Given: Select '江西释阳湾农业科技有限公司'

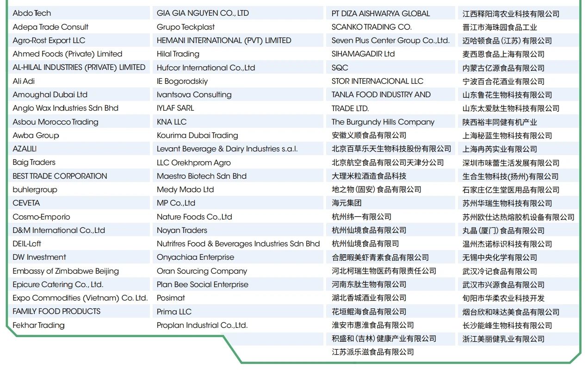Looking at the screenshot, I should click(x=511, y=14).
